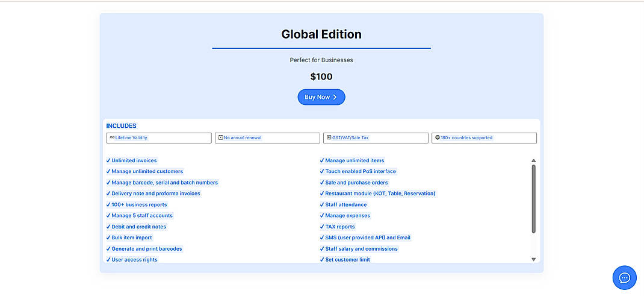Click the Perfect for Businesses subtitle

click(321, 60)
